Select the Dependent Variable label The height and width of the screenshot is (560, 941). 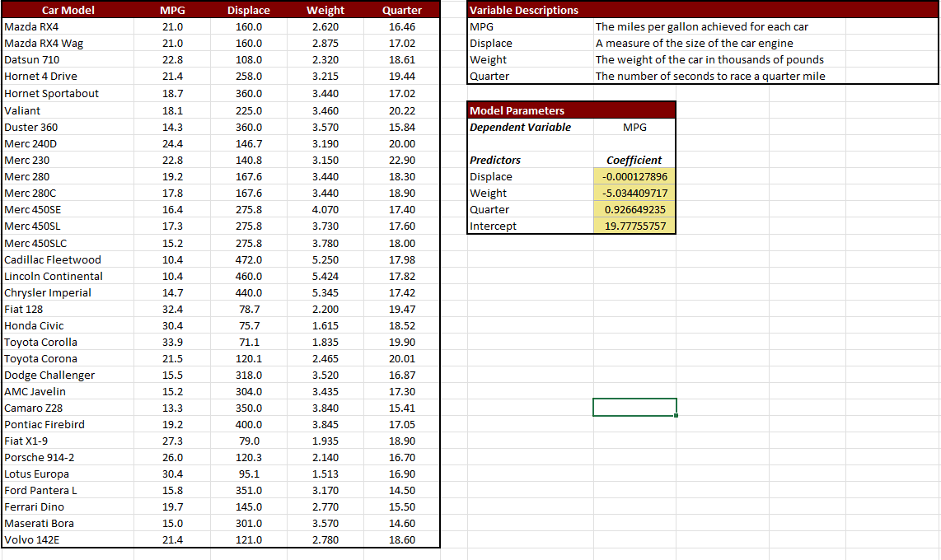click(x=531, y=127)
